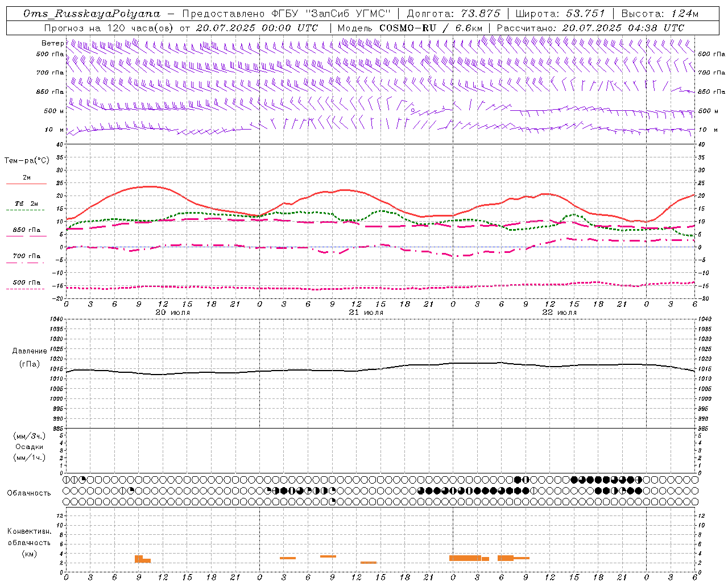This screenshot has height=582, width=728.
Task: Click the Облачность row label
Action: pyautogui.click(x=29, y=493)
